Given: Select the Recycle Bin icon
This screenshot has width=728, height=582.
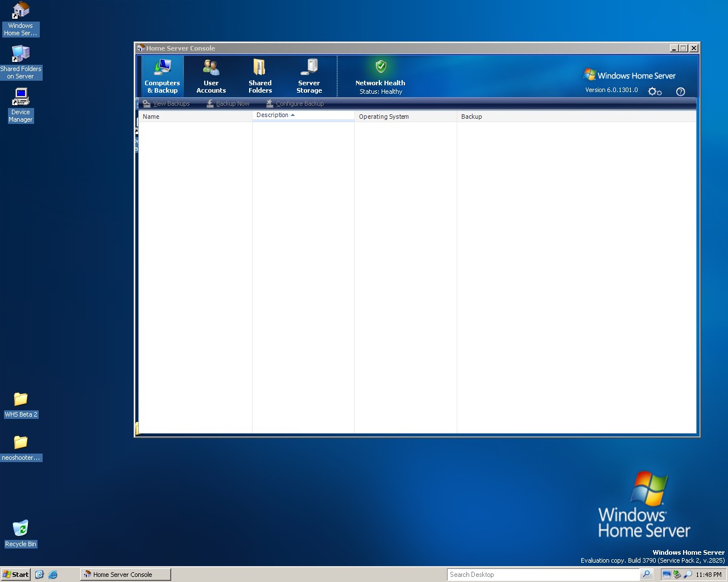Looking at the screenshot, I should (20, 534).
